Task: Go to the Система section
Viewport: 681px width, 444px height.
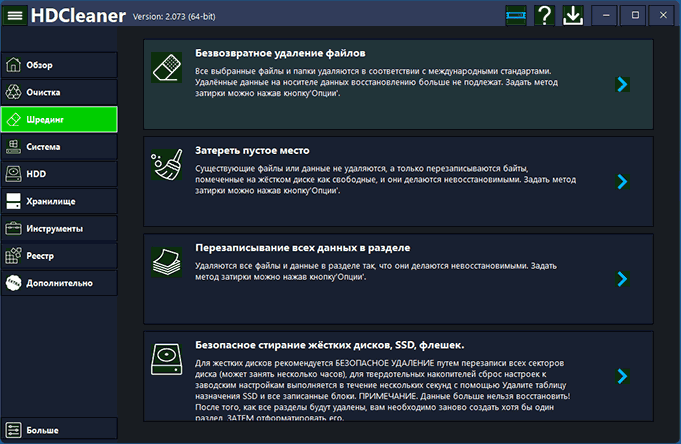Action: (59, 147)
